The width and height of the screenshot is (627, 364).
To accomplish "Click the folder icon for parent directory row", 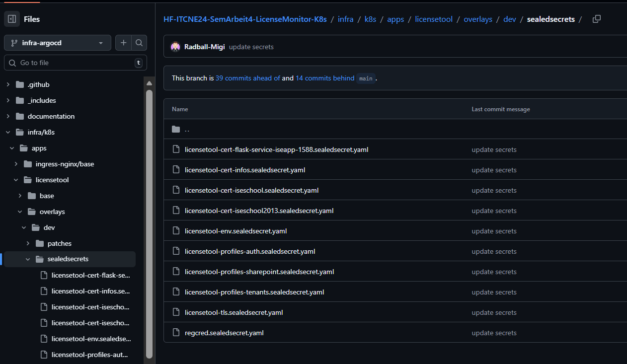I will pyautogui.click(x=176, y=129).
